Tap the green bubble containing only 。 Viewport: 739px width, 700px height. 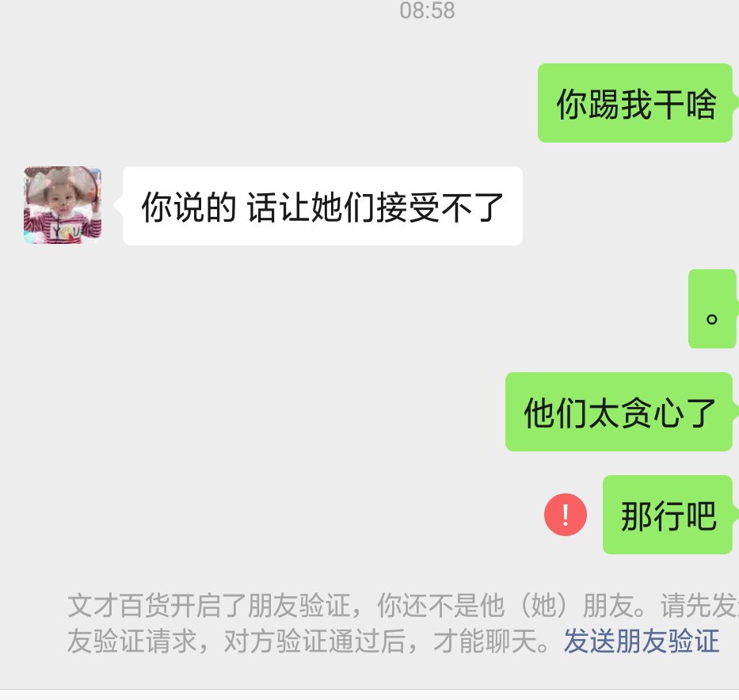tap(712, 309)
